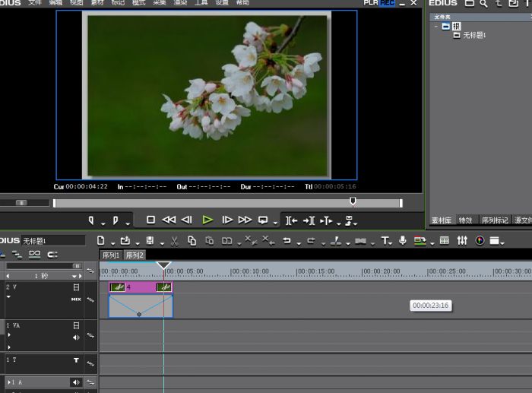Mute audio on the 1 VA track

click(76, 337)
